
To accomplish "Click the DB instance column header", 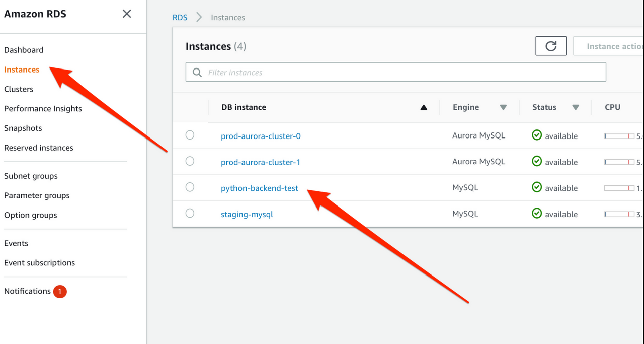I will (x=244, y=107).
